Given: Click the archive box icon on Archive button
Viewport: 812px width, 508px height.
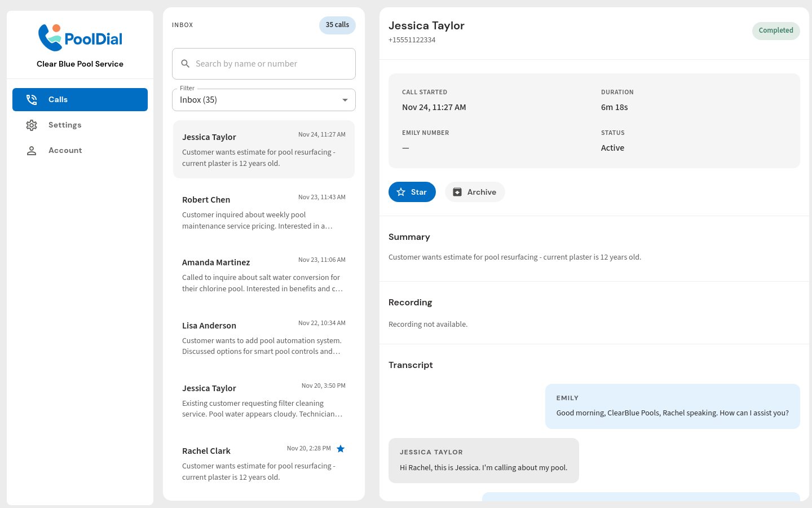Looking at the screenshot, I should 457,192.
